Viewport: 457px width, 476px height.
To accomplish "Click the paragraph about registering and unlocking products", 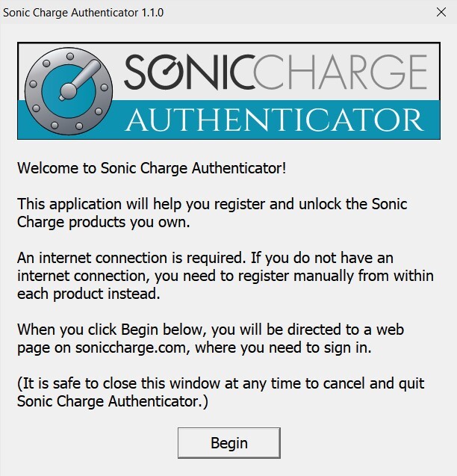I will click(x=211, y=212).
